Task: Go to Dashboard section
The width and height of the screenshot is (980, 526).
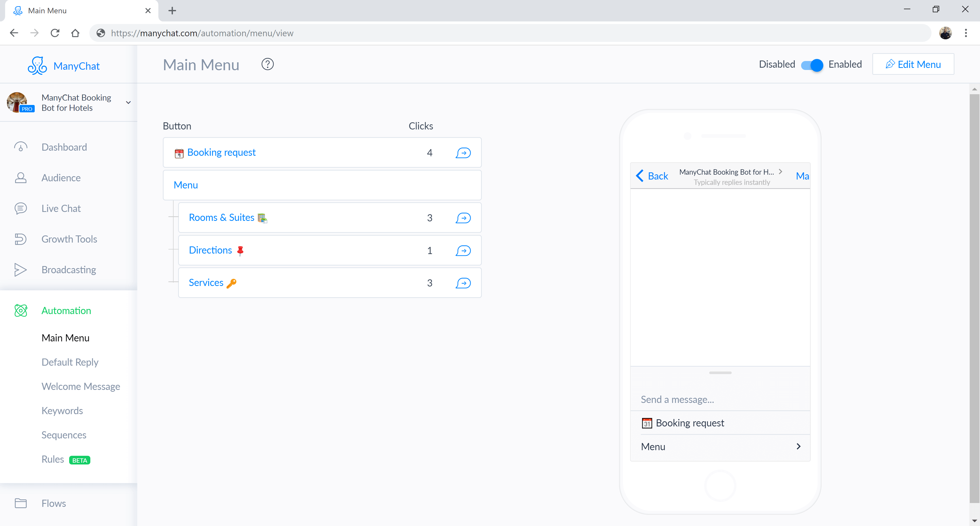Action: 64,147
